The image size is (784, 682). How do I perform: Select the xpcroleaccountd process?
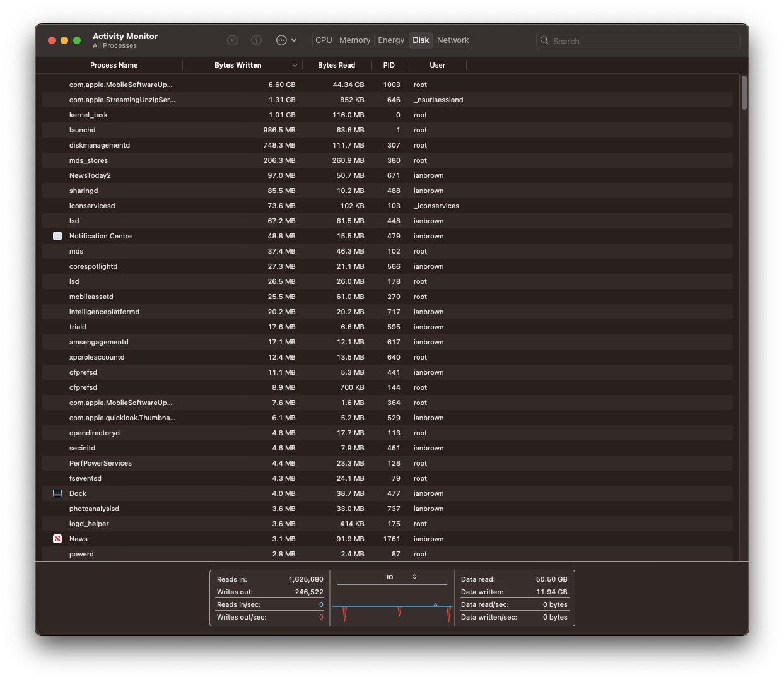click(387, 357)
